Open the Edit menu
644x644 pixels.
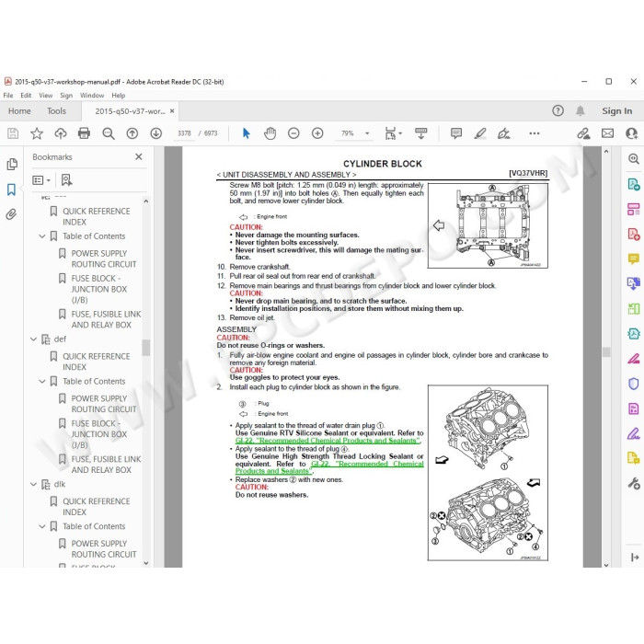point(26,96)
